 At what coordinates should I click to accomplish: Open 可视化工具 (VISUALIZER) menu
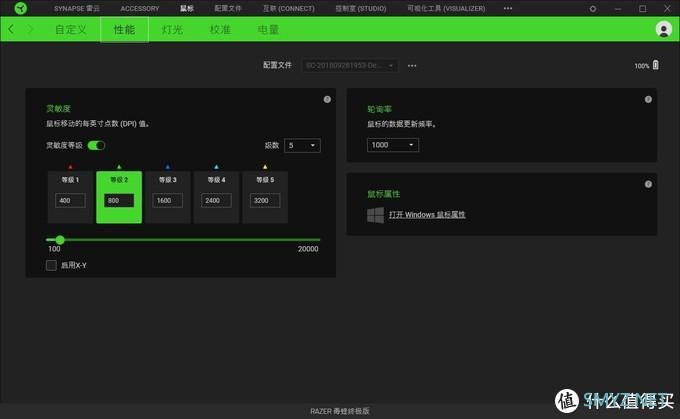click(x=446, y=8)
